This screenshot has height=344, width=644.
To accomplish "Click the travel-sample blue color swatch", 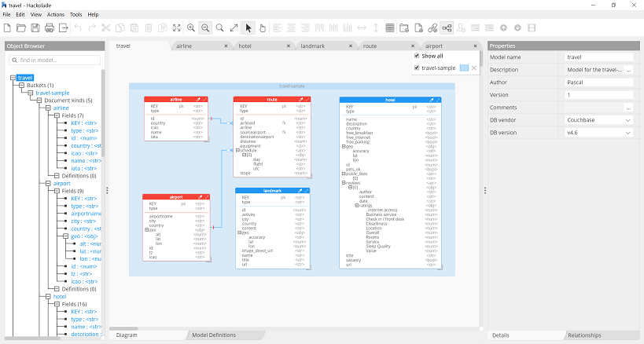I will (464, 68).
